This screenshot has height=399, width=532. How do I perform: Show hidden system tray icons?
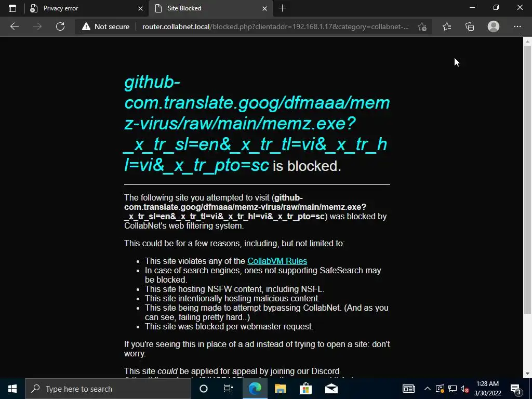[x=428, y=389]
